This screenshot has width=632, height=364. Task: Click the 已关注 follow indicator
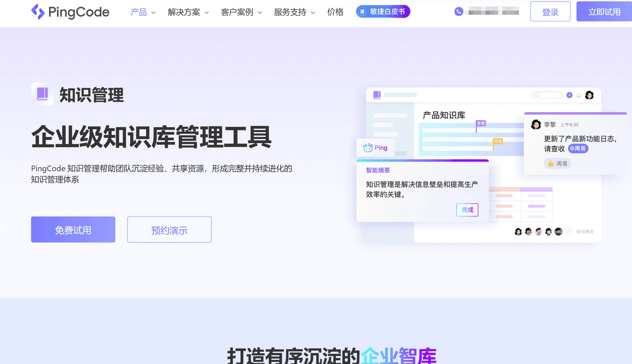coord(585,231)
